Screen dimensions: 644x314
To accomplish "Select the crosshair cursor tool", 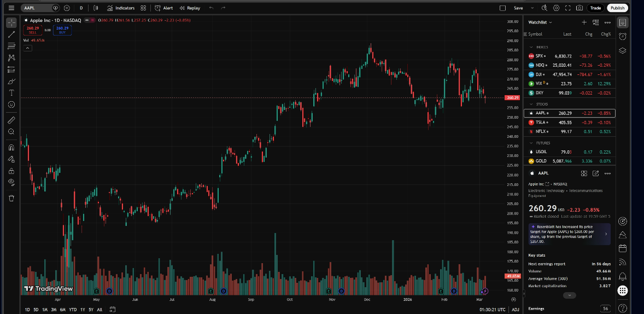I will [x=11, y=22].
